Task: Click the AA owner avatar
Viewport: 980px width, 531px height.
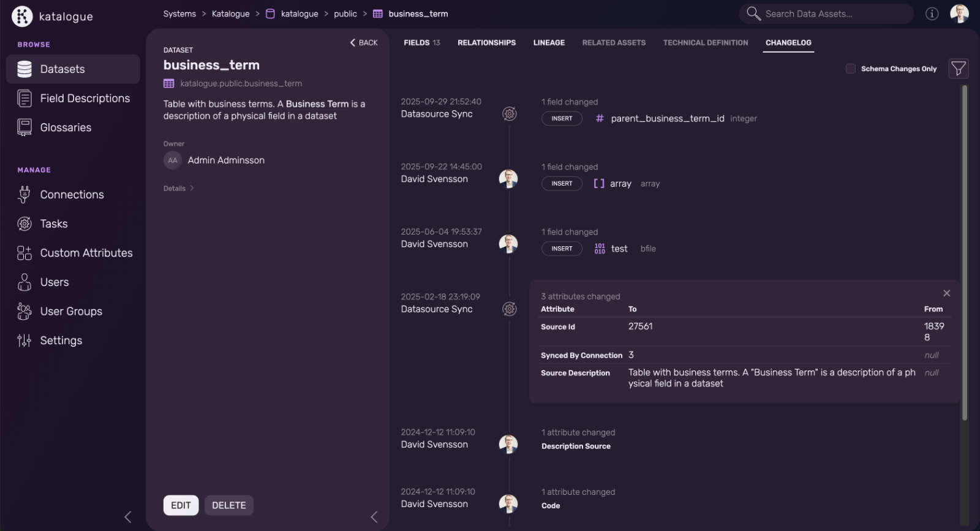Action: click(x=173, y=160)
